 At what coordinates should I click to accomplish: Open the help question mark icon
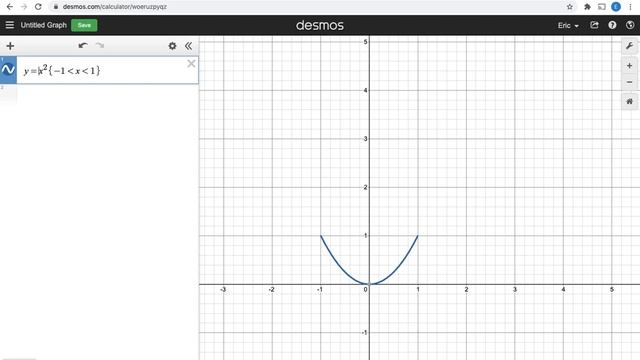[612, 25]
